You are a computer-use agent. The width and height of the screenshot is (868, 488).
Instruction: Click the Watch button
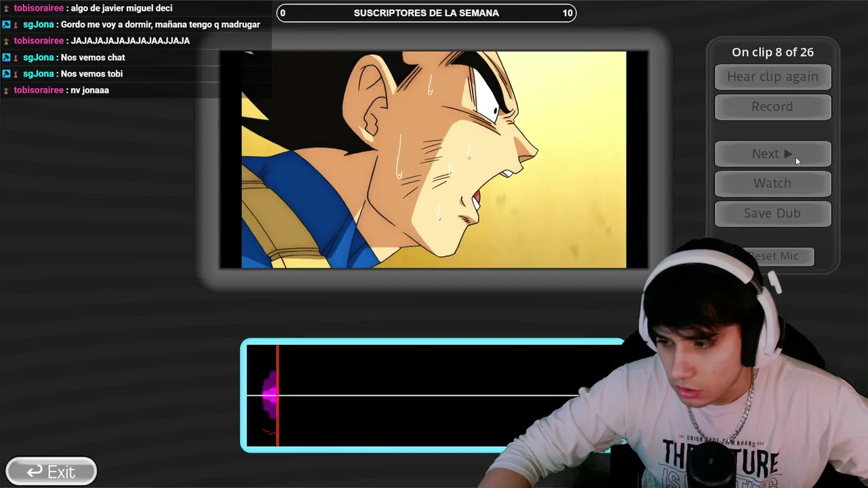pyautogui.click(x=772, y=183)
